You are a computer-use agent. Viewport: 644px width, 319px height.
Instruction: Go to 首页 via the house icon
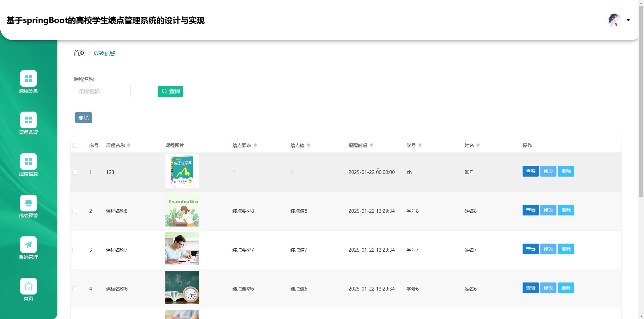click(29, 286)
